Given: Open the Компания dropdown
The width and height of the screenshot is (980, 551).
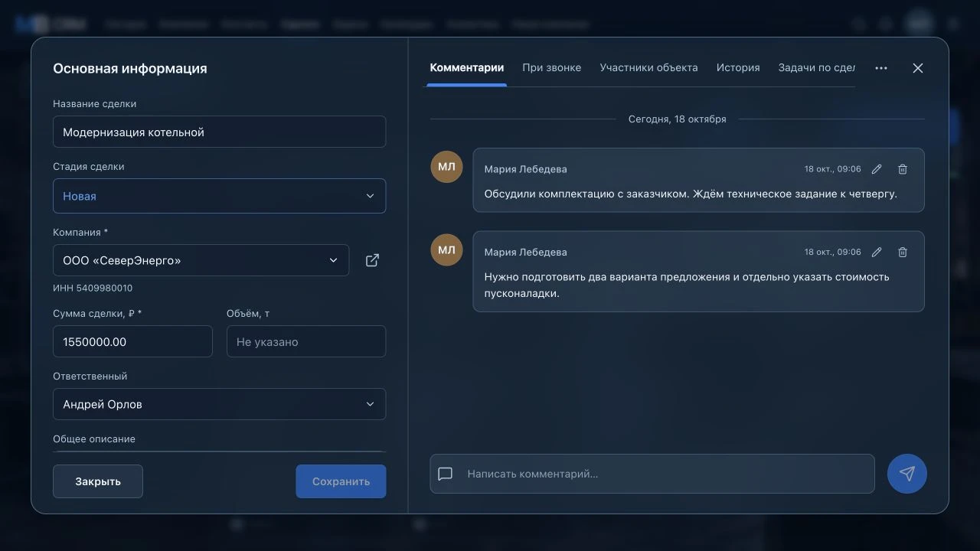Looking at the screenshot, I should 201,260.
